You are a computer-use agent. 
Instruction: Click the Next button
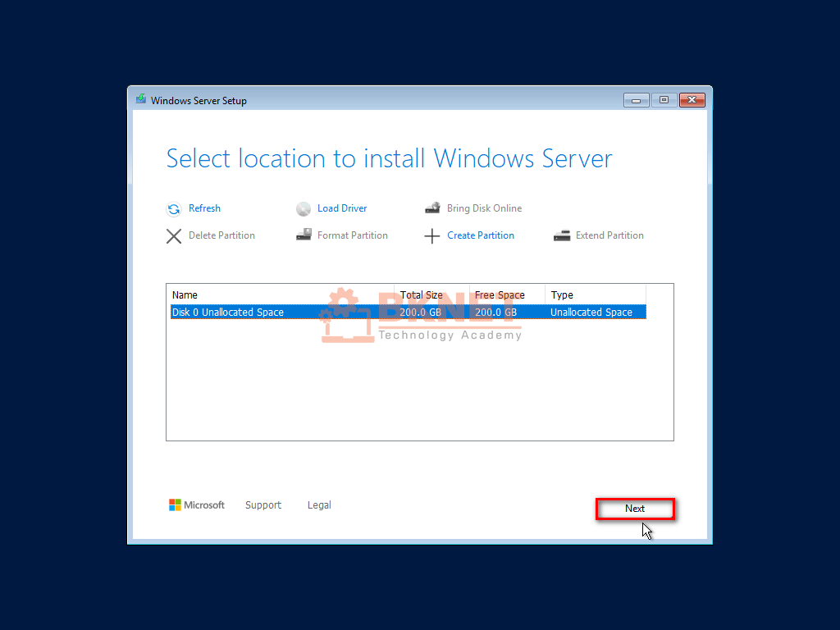[x=635, y=509]
